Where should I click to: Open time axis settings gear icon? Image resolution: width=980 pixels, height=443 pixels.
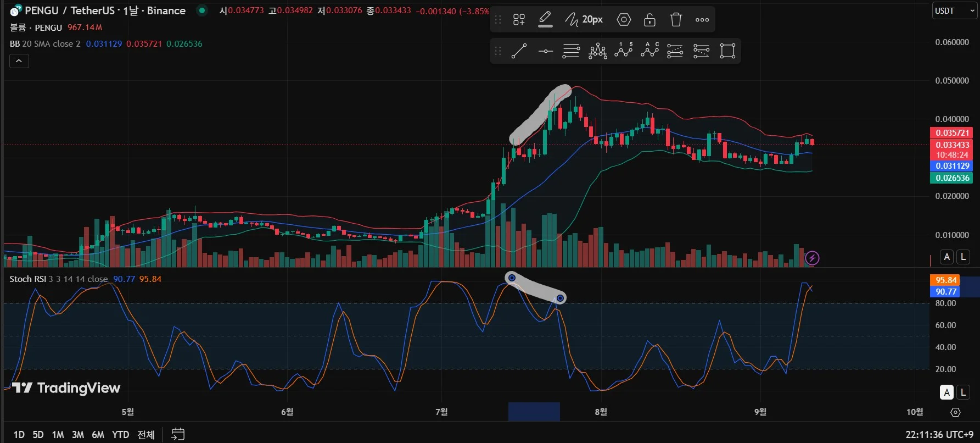point(955,412)
